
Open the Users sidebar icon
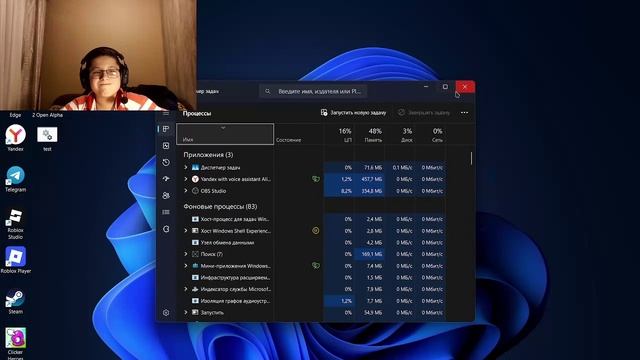(x=166, y=196)
